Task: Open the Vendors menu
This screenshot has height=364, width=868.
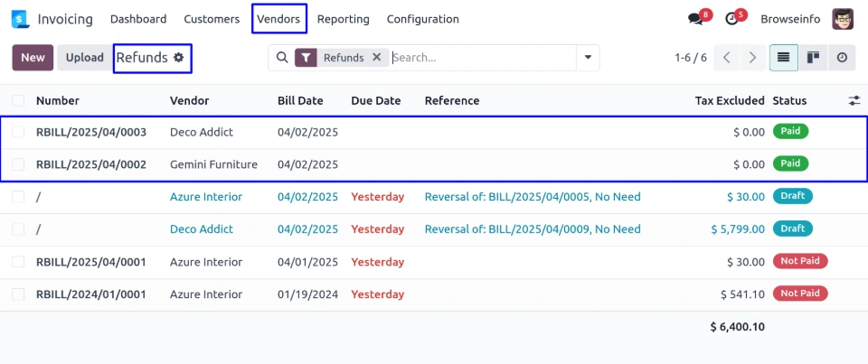Action: (278, 19)
